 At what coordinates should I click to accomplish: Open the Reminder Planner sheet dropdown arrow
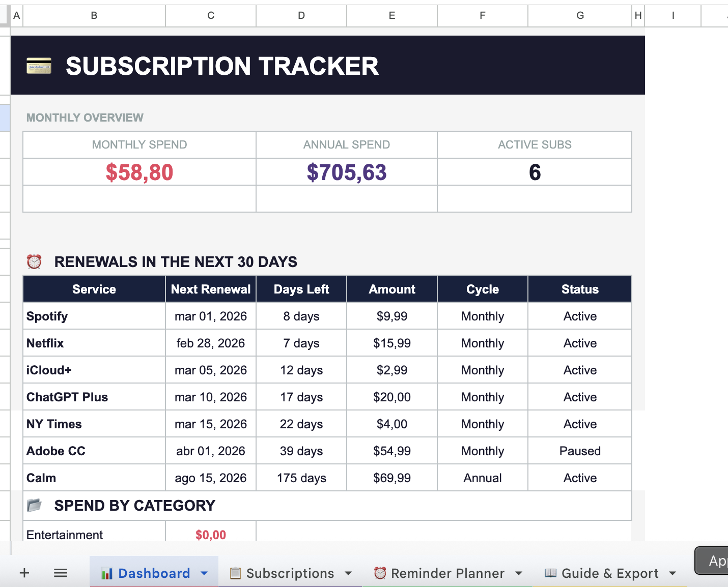click(519, 573)
